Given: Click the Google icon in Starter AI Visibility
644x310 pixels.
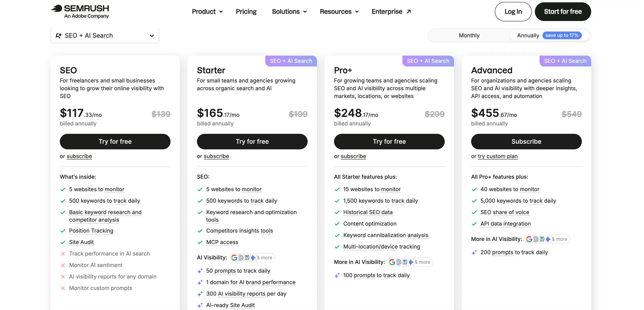Looking at the screenshot, I should pyautogui.click(x=234, y=258).
